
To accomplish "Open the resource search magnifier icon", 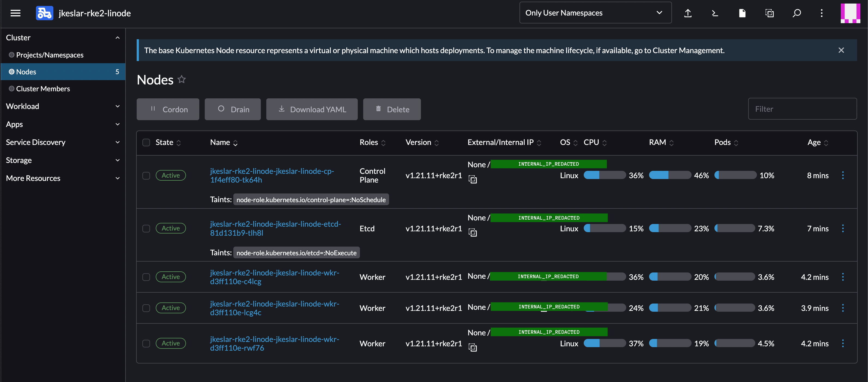I will click(x=797, y=13).
